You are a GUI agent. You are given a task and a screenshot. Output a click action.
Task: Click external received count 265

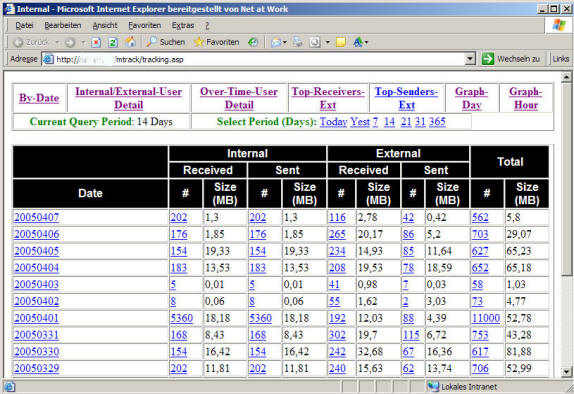coord(337,234)
